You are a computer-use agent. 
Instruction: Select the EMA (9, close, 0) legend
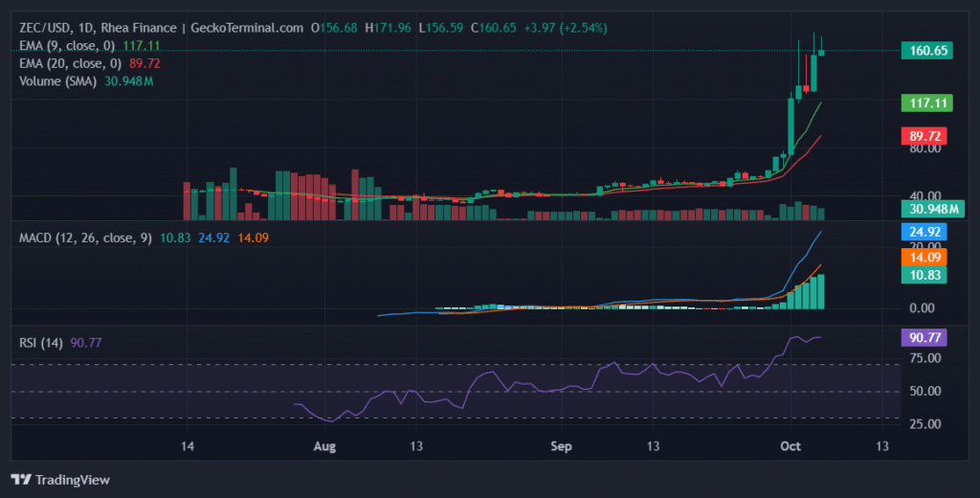(x=67, y=46)
